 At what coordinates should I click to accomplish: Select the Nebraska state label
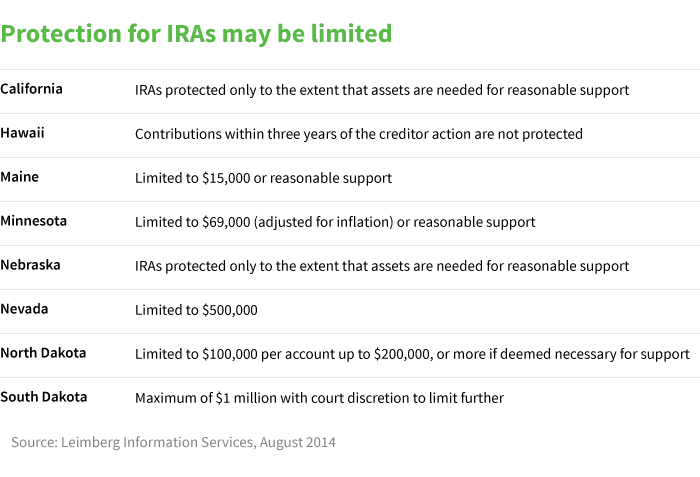click(x=31, y=265)
